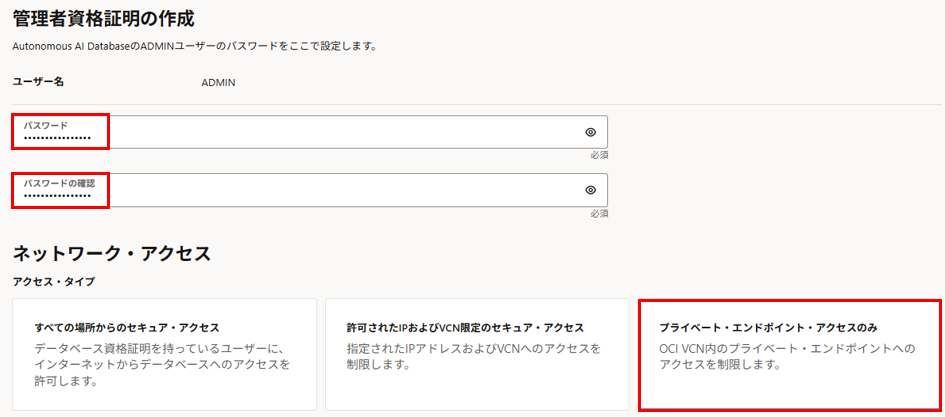Click the IP address restriction description text

pos(473,357)
